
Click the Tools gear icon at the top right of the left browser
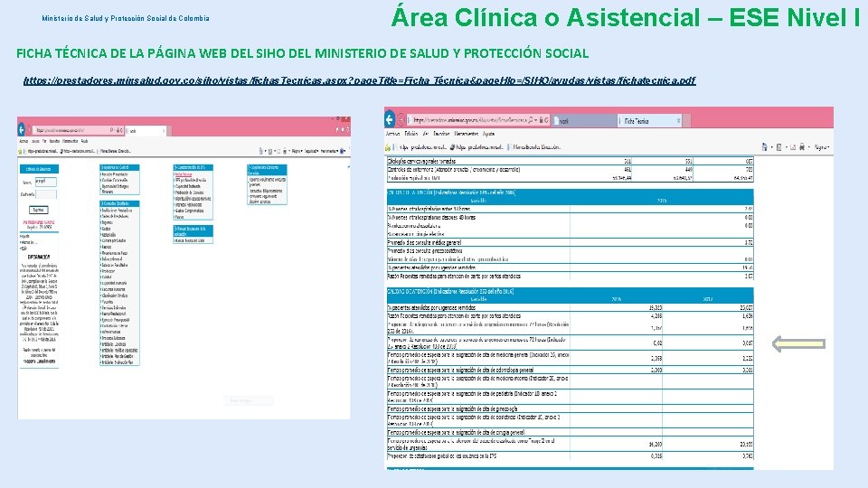pyautogui.click(x=347, y=129)
